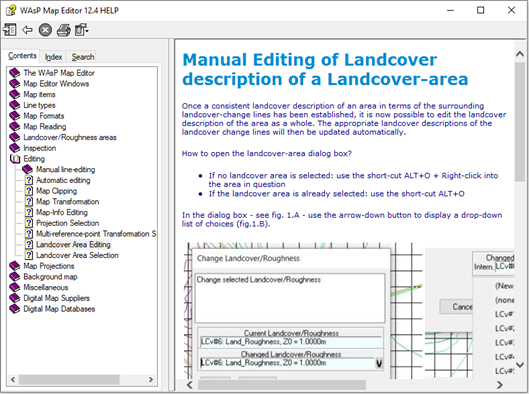Click the topic icon beside Automatic editing
Viewport: 529px width, 394px height.
(29, 180)
